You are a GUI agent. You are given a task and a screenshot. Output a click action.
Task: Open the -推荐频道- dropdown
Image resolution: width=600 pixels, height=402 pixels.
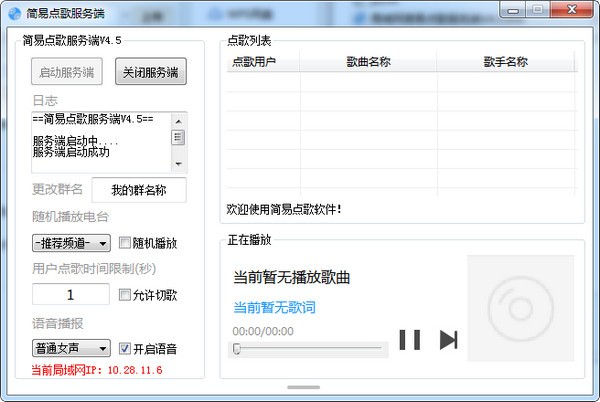[72, 243]
